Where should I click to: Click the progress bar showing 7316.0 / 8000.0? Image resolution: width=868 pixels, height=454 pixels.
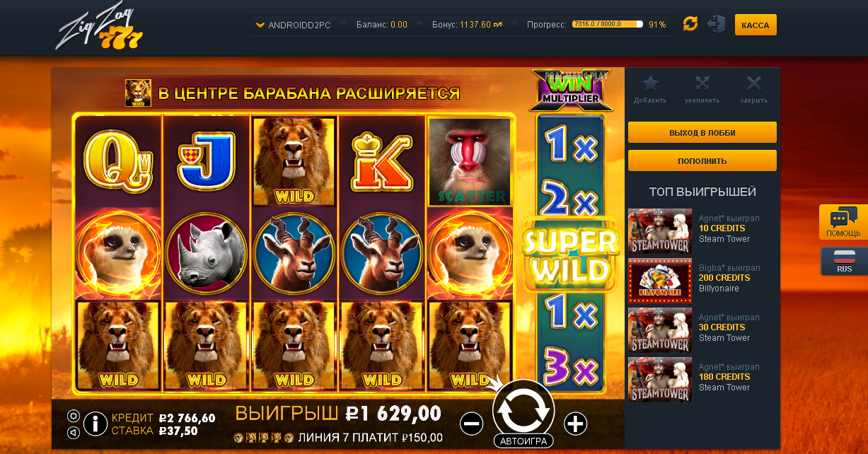(608, 24)
